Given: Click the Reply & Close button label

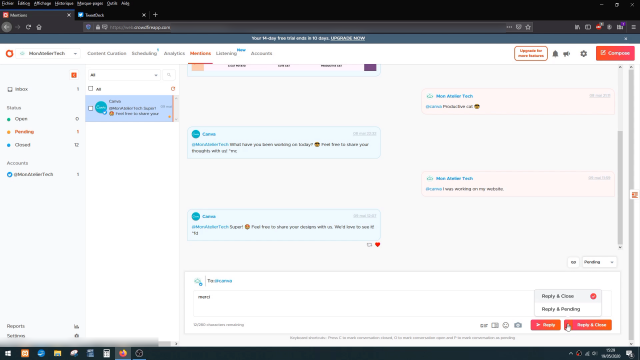Looking at the screenshot, I should point(591,325).
